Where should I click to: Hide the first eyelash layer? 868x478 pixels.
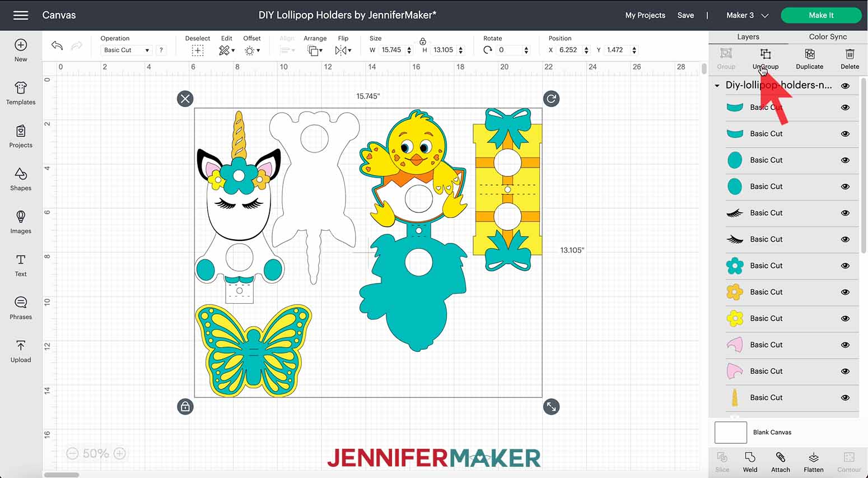click(x=845, y=213)
